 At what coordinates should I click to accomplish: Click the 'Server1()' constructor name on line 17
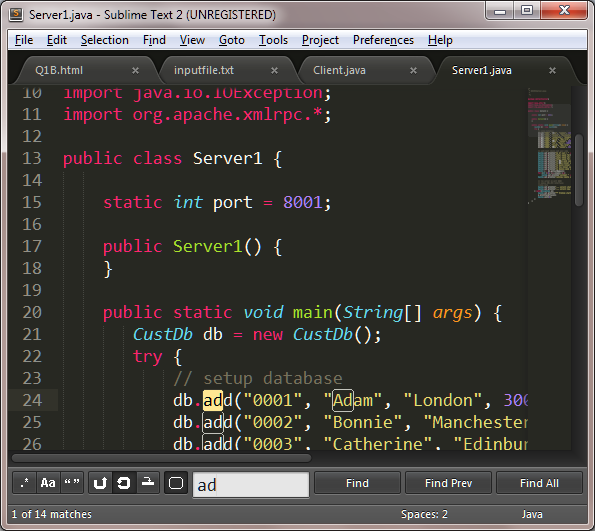pyautogui.click(x=208, y=246)
